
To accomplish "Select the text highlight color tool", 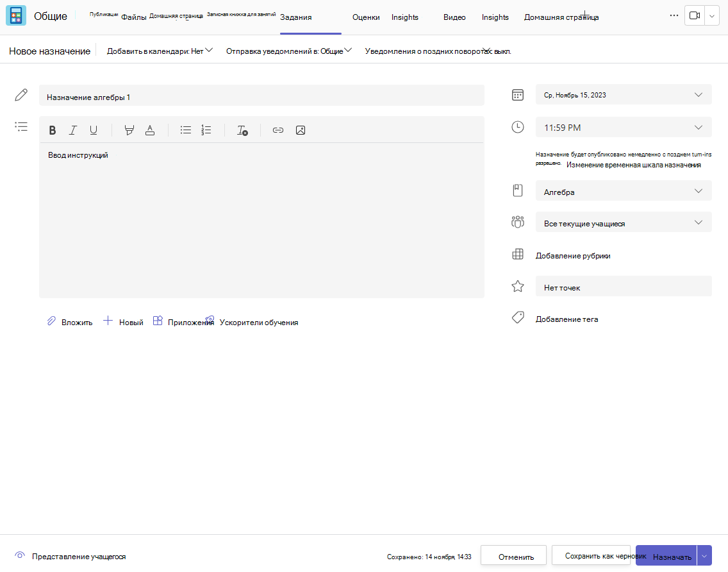I will (x=129, y=131).
